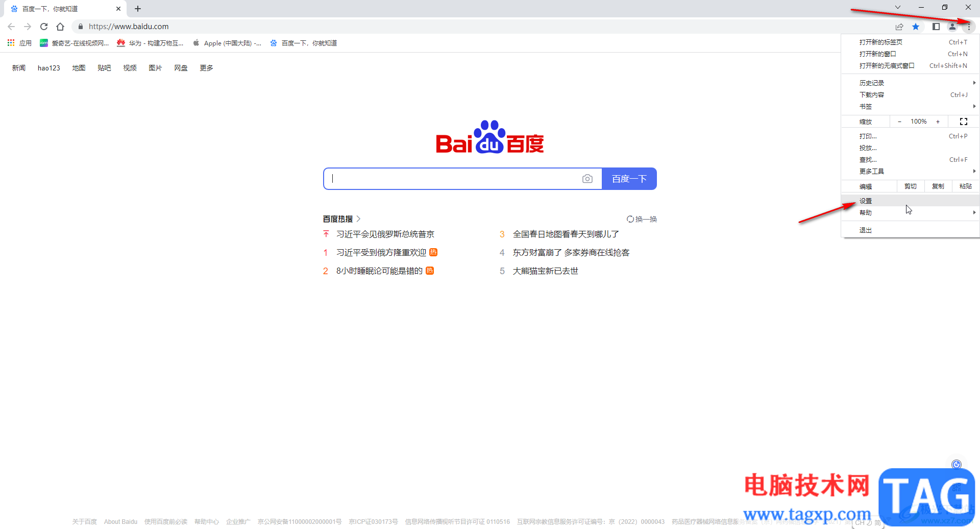980x529 pixels.
Task: Select 投放... menu item
Action: click(x=910, y=148)
